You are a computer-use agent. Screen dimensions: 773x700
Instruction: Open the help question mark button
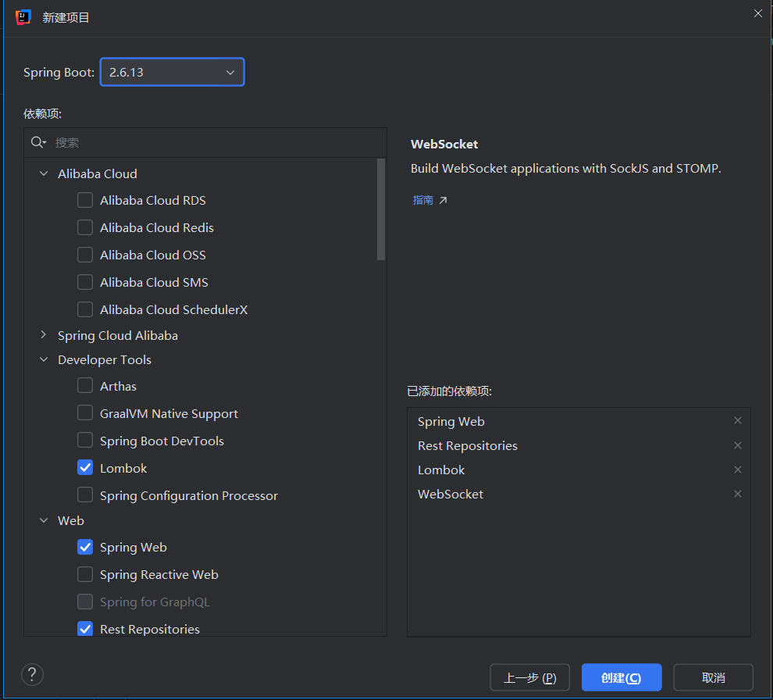33,674
